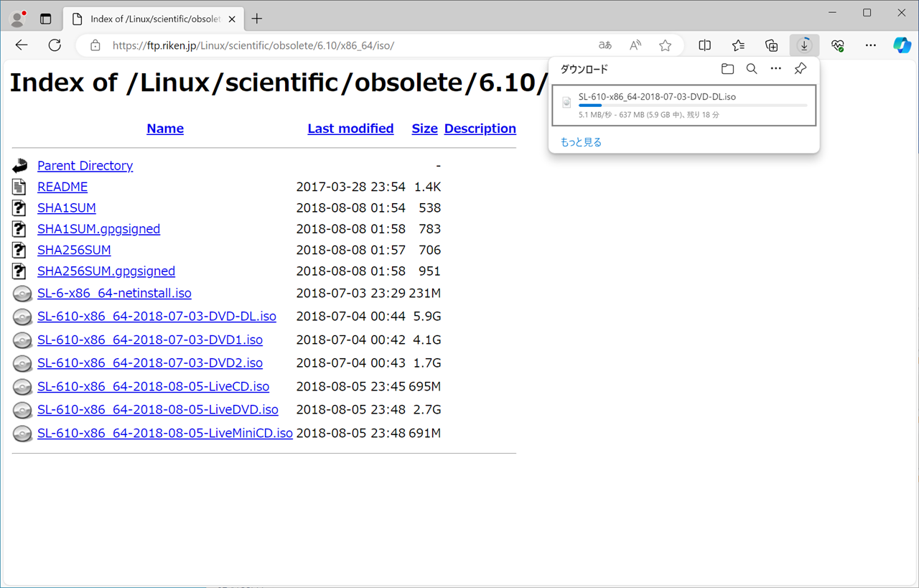Open a new tab
Image resolution: width=919 pixels, height=588 pixels.
point(257,19)
